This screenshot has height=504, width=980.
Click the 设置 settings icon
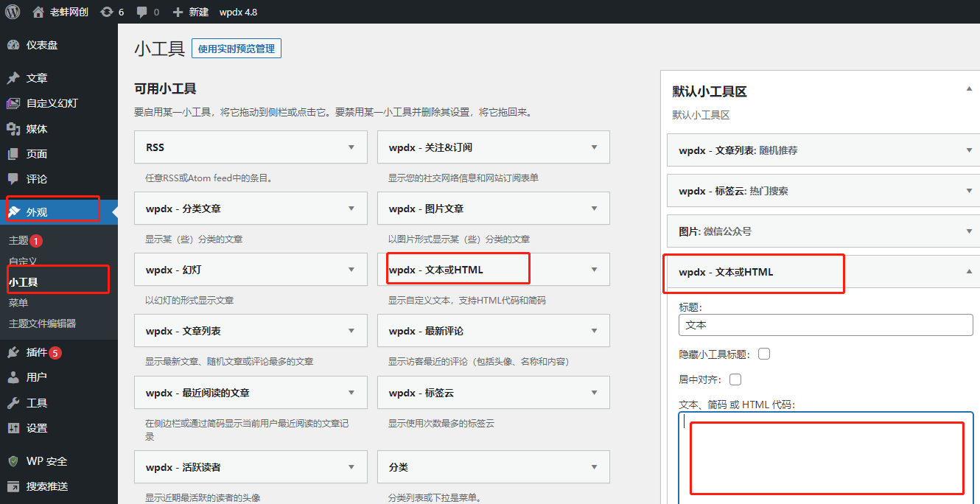coord(13,428)
